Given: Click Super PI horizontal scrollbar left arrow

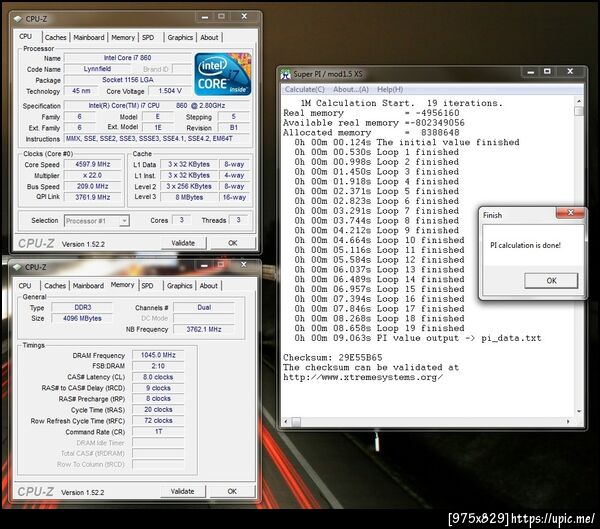Looking at the screenshot, I should (x=286, y=421).
